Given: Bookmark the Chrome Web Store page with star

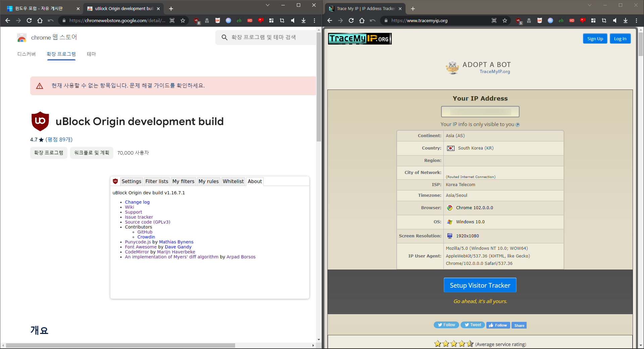Looking at the screenshot, I should (183, 20).
